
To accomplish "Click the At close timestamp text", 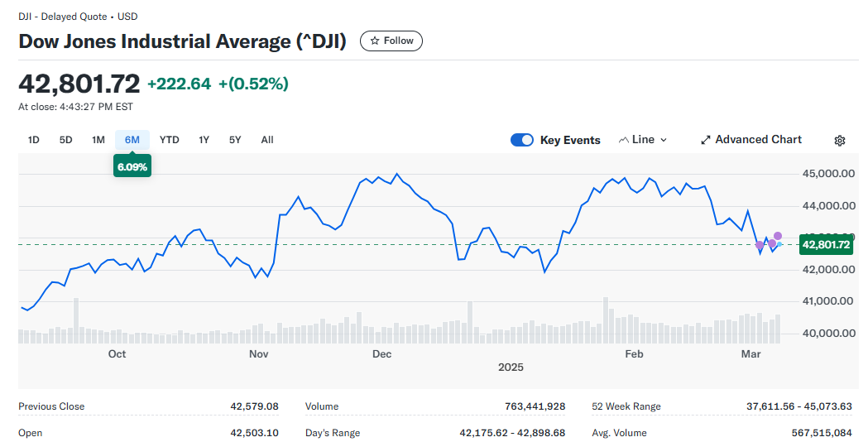I will tap(76, 107).
